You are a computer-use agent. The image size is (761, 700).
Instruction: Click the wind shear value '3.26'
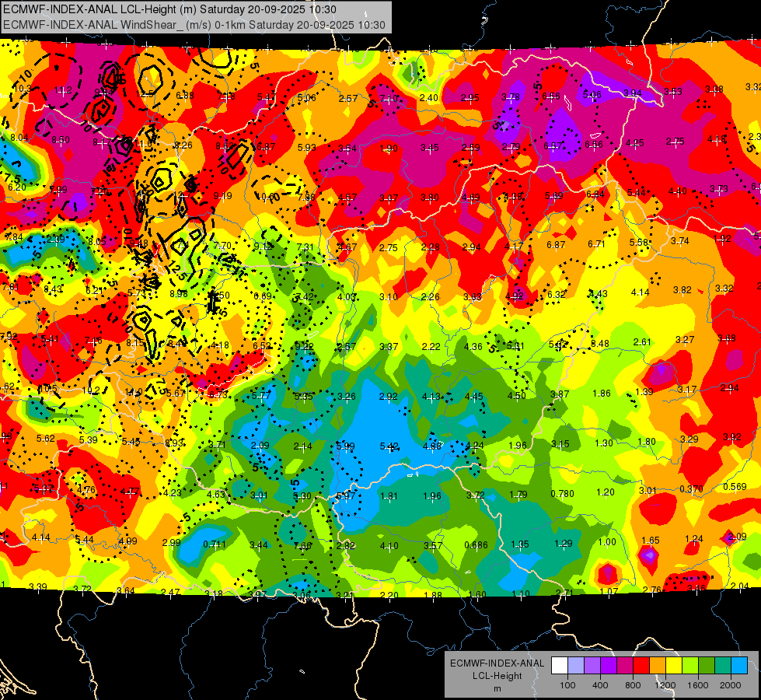point(347,397)
